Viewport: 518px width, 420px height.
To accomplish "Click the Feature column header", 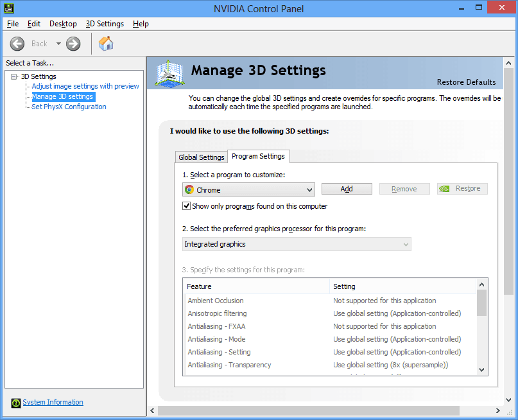I will pyautogui.click(x=256, y=286).
